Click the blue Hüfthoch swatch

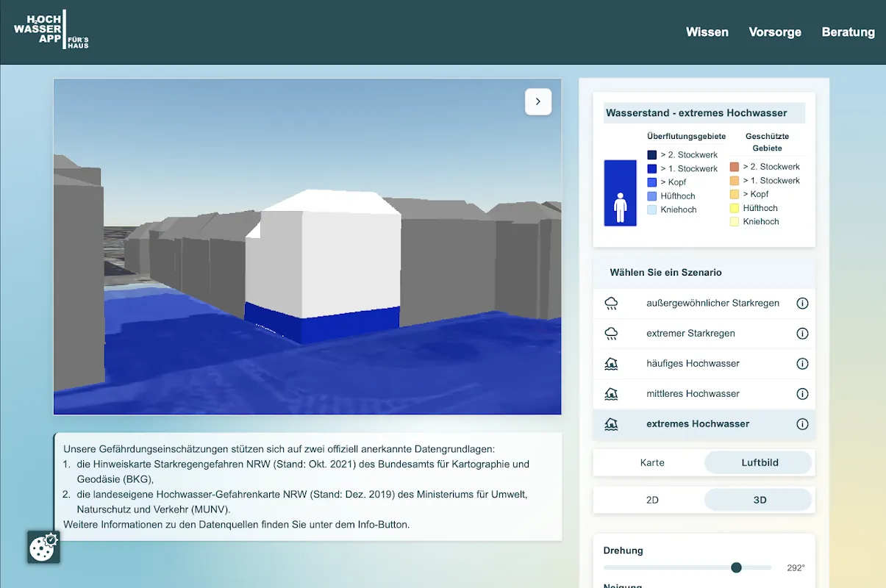pos(652,196)
